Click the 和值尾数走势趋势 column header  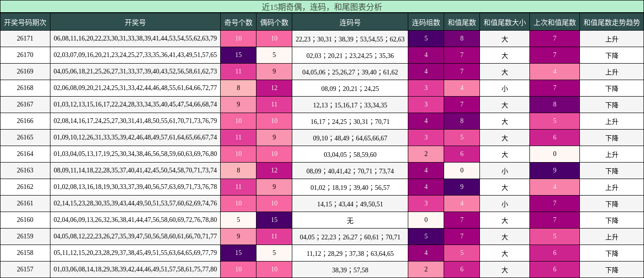pyautogui.click(x=611, y=22)
